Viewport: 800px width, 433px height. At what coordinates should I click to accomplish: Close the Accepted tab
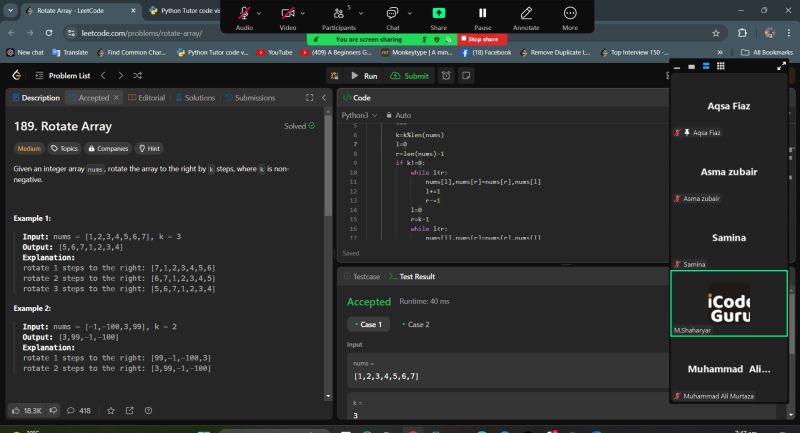click(x=116, y=97)
